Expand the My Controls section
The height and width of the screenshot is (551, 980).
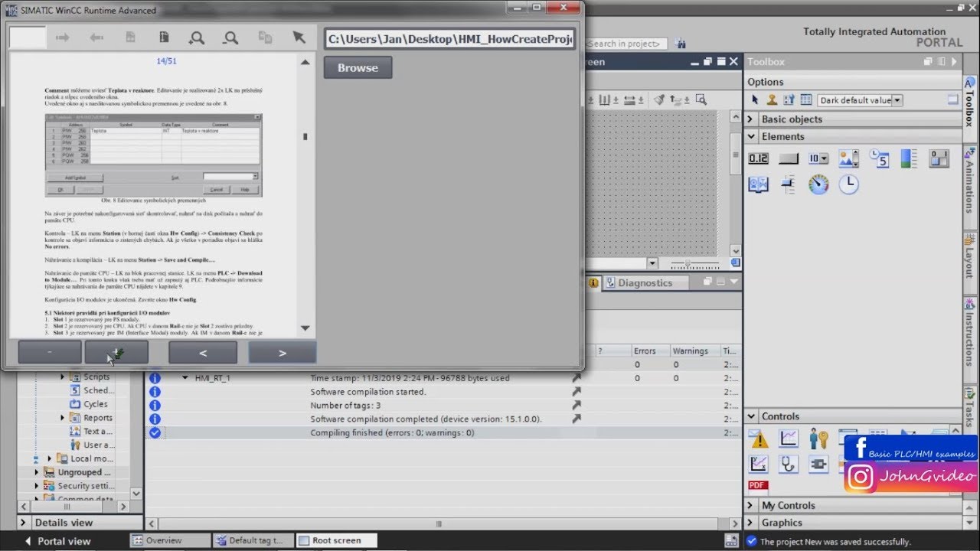click(751, 505)
